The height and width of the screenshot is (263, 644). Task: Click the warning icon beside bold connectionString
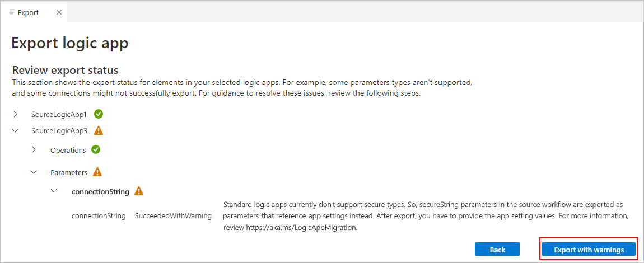[x=139, y=191]
